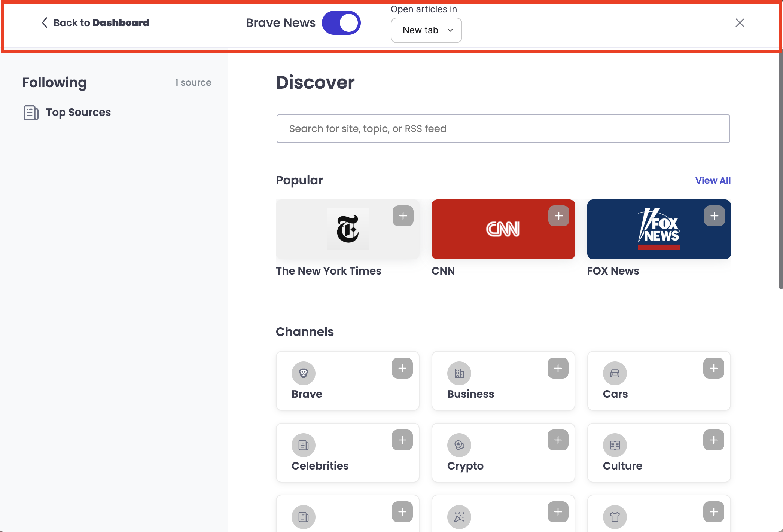
Task: Add the t-shirt channel via plus
Action: click(713, 512)
